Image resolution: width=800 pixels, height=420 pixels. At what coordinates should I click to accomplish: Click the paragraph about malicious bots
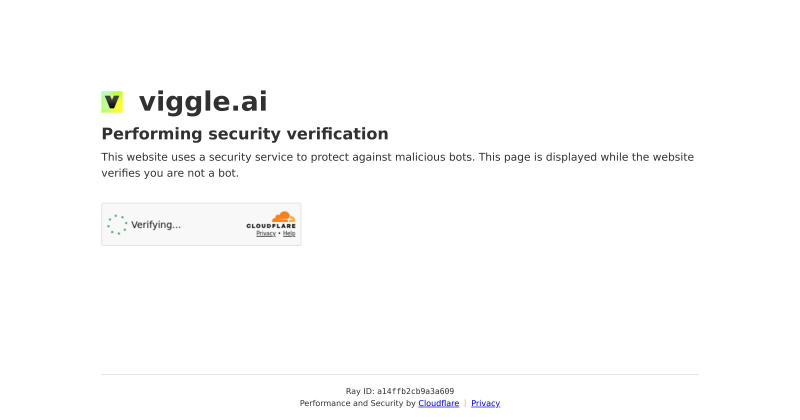coord(397,165)
